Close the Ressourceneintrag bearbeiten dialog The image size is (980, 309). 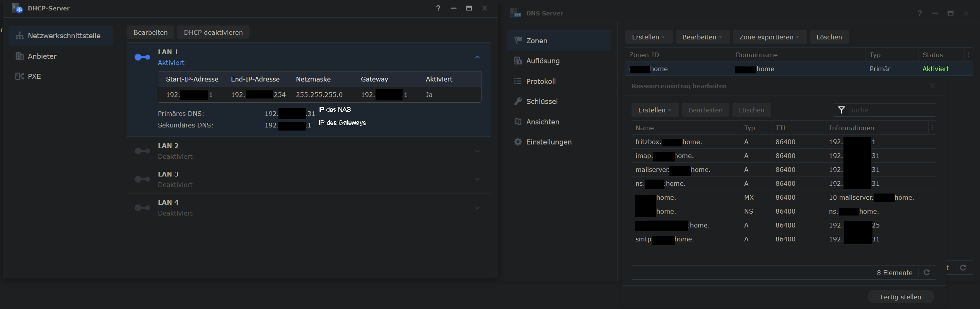[x=932, y=86]
